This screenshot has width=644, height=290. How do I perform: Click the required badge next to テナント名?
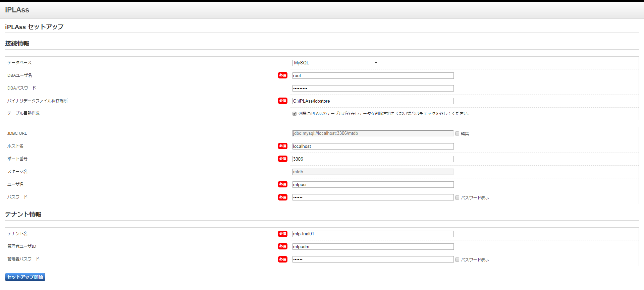[283, 234]
